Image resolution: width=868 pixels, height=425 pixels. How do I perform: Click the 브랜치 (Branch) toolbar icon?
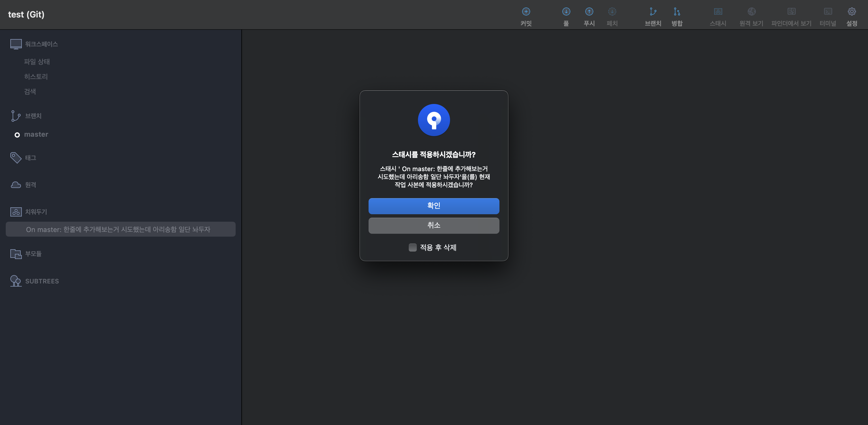(653, 12)
